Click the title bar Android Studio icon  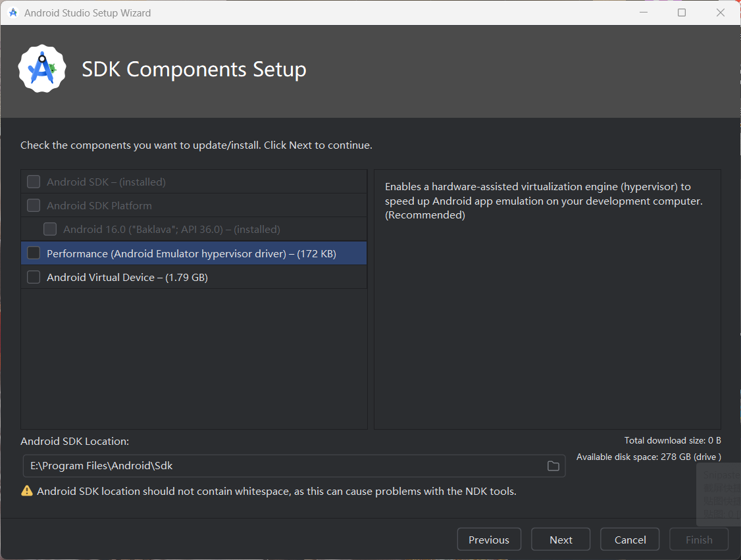(x=13, y=13)
